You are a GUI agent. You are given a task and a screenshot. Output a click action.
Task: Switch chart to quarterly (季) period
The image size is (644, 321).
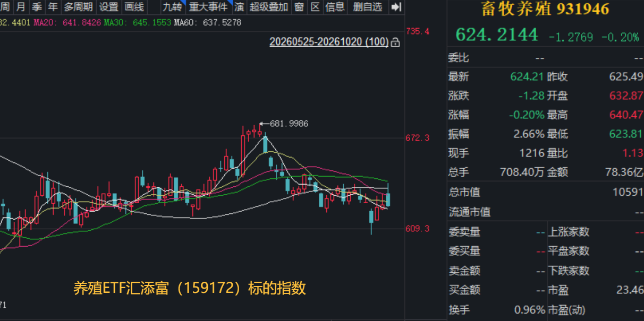(37, 7)
